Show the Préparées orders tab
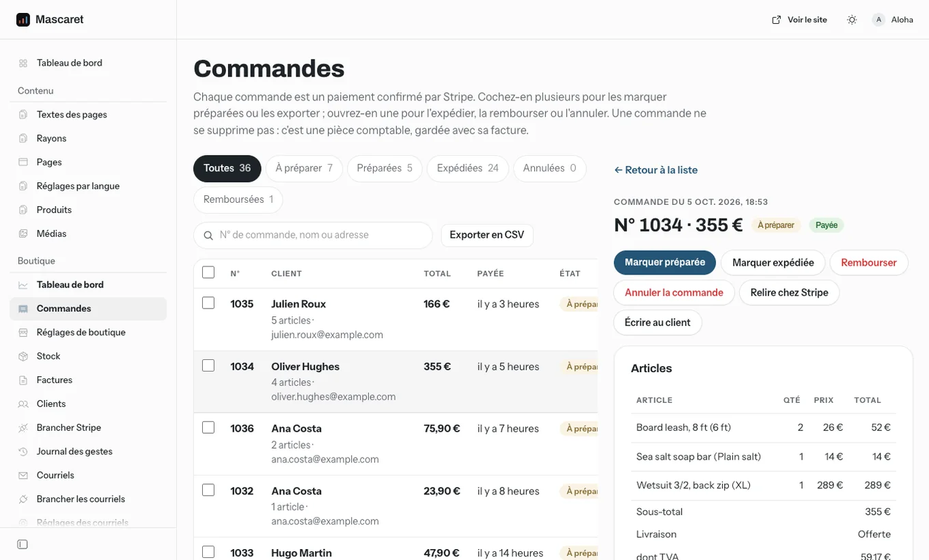Viewport: 929px width, 560px height. tap(385, 169)
